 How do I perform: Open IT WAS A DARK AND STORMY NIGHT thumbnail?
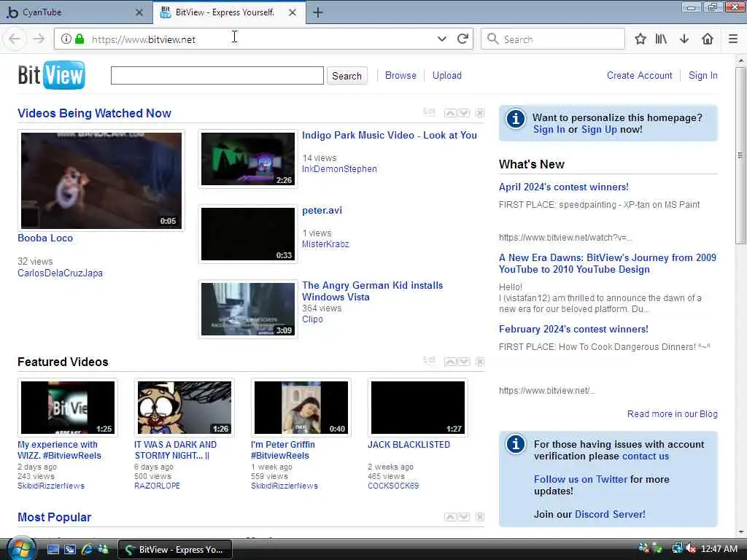pos(185,408)
